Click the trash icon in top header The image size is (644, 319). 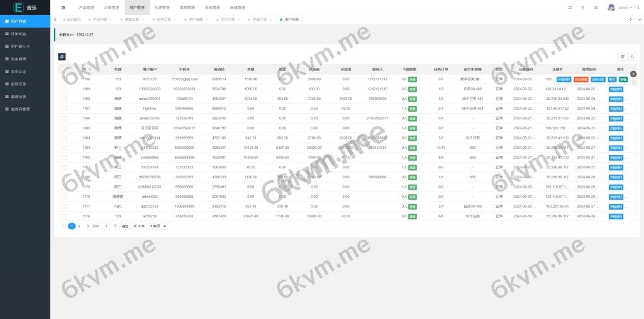pyautogui.click(x=583, y=8)
